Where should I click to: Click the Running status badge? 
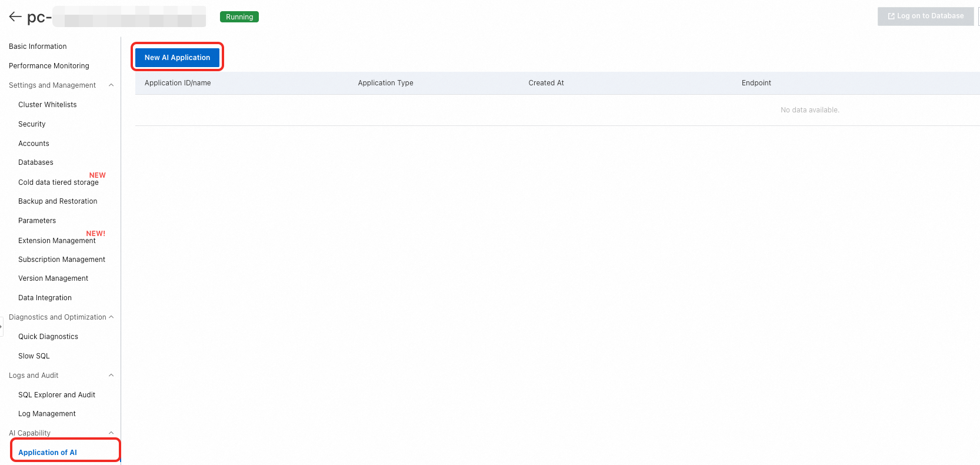pos(239,17)
